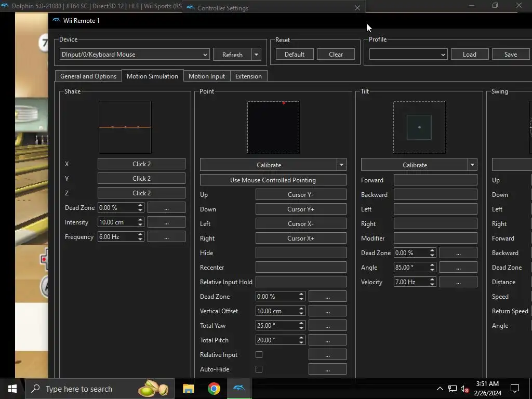The width and height of the screenshot is (532, 399).
Task: Click the Point cursor preview box
Action: tap(273, 127)
